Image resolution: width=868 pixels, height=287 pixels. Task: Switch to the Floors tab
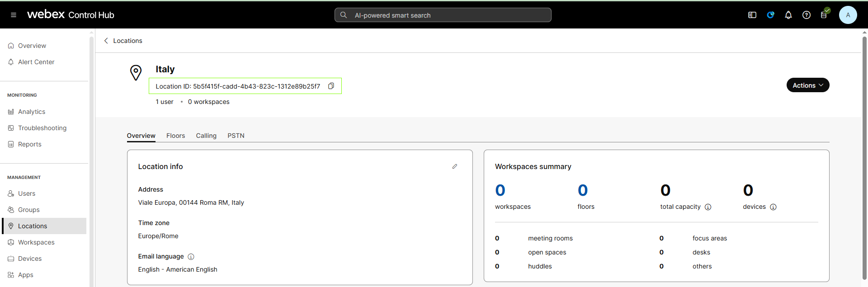pyautogui.click(x=175, y=136)
